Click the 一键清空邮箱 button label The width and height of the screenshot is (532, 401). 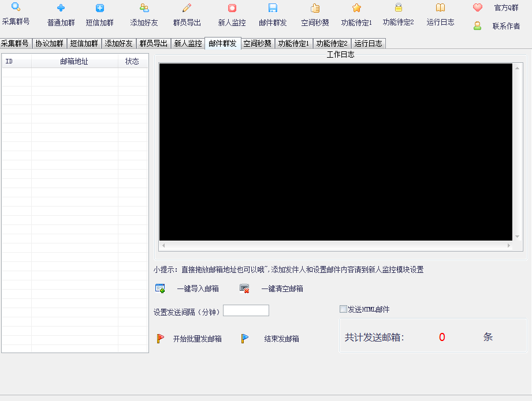point(282,289)
